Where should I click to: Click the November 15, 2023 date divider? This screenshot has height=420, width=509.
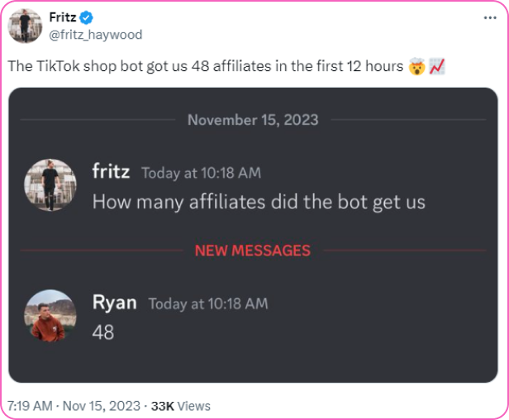click(x=253, y=120)
